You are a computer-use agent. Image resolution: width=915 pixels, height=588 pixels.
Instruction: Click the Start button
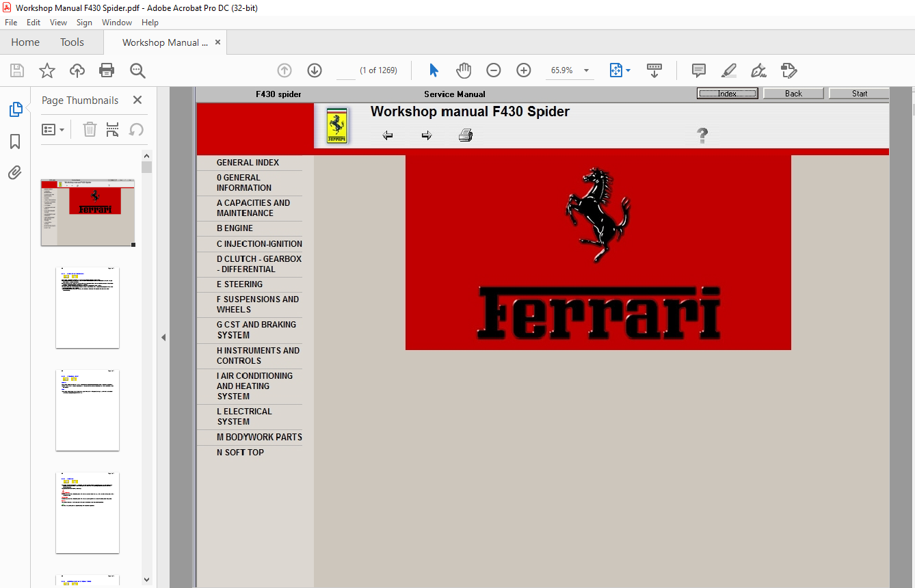click(x=859, y=94)
